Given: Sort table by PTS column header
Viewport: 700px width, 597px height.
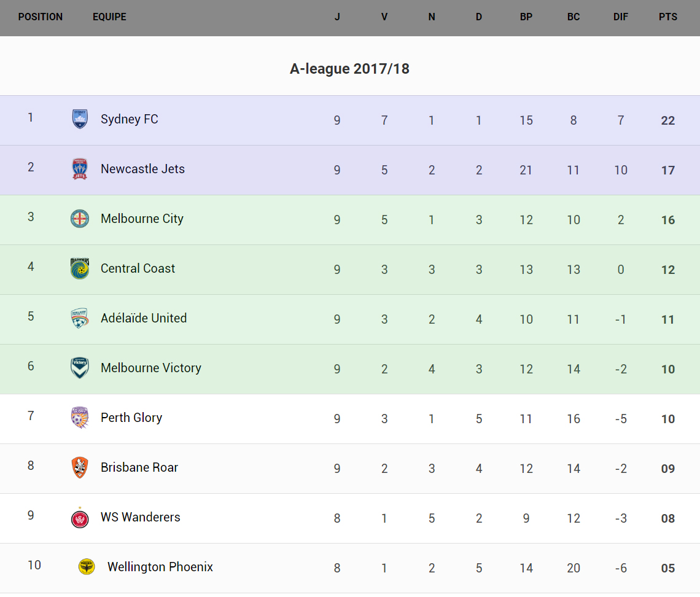Looking at the screenshot, I should 668,17.
